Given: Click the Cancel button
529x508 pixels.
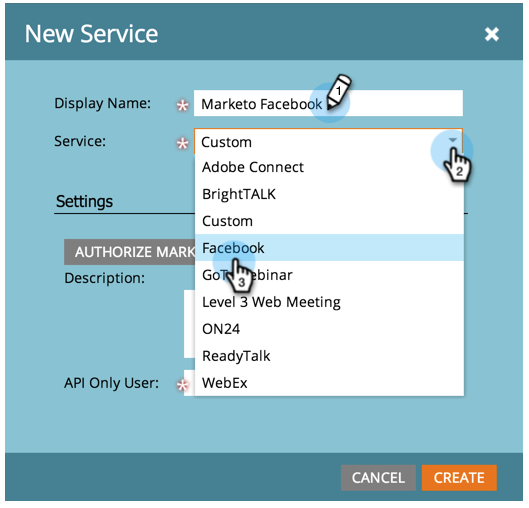Looking at the screenshot, I should tap(378, 478).
